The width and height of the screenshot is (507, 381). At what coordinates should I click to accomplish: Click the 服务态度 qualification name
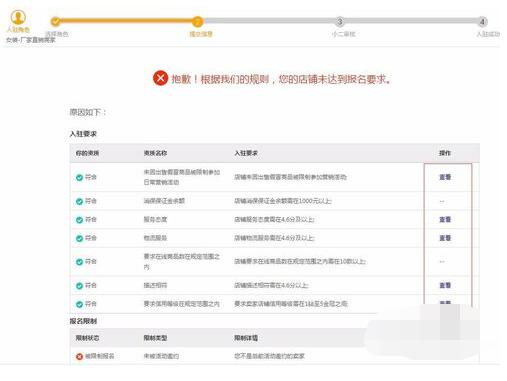[155, 219]
